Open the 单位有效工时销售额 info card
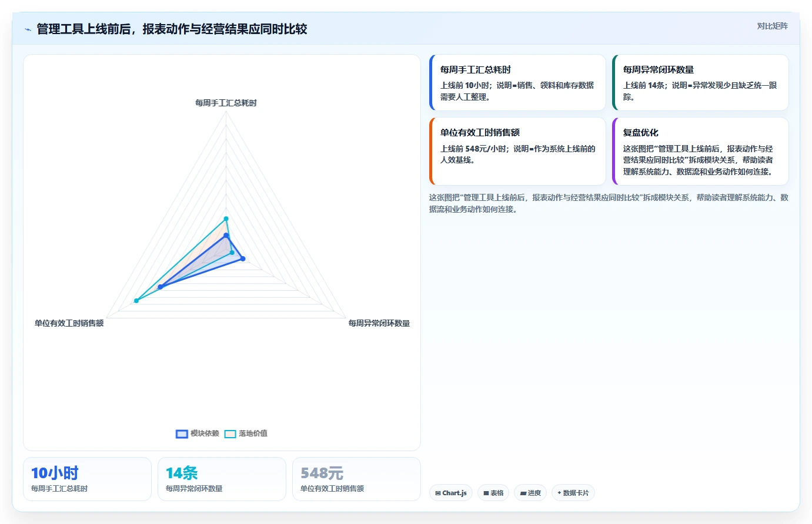812x524 pixels. click(x=517, y=152)
